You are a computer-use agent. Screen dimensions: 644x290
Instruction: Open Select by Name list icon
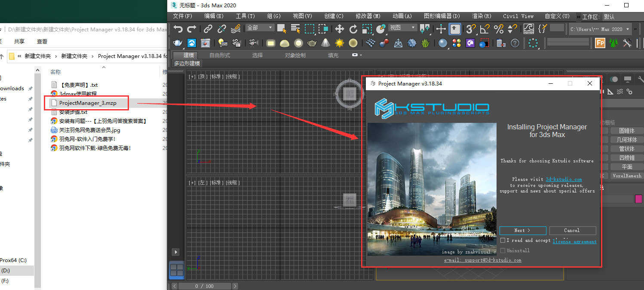click(x=295, y=29)
